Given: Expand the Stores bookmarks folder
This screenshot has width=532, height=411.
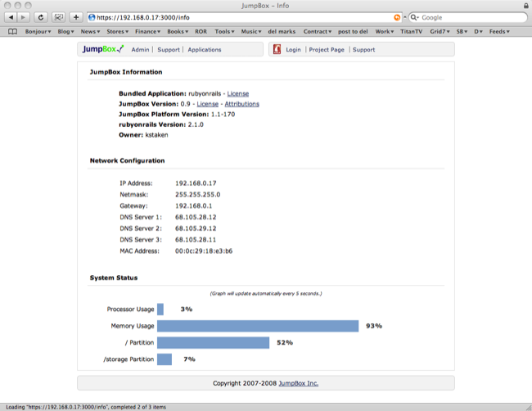Looking at the screenshot, I should 117,32.
